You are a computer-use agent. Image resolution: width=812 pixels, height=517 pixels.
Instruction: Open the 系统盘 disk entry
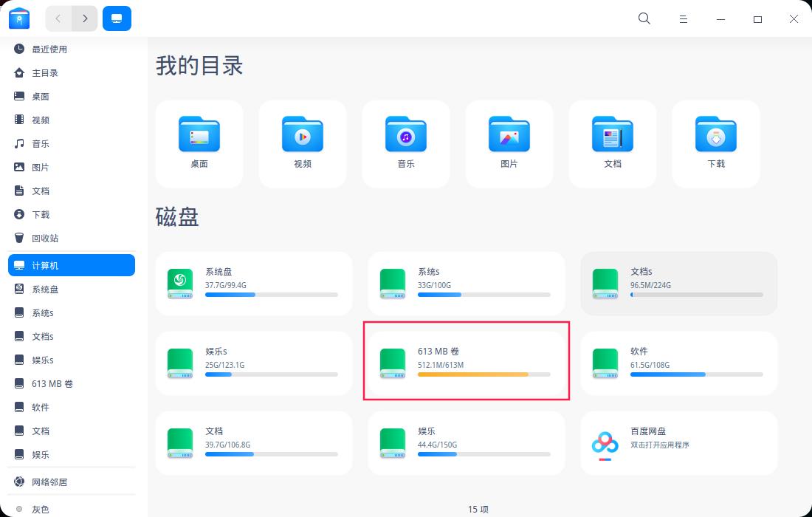(x=253, y=283)
